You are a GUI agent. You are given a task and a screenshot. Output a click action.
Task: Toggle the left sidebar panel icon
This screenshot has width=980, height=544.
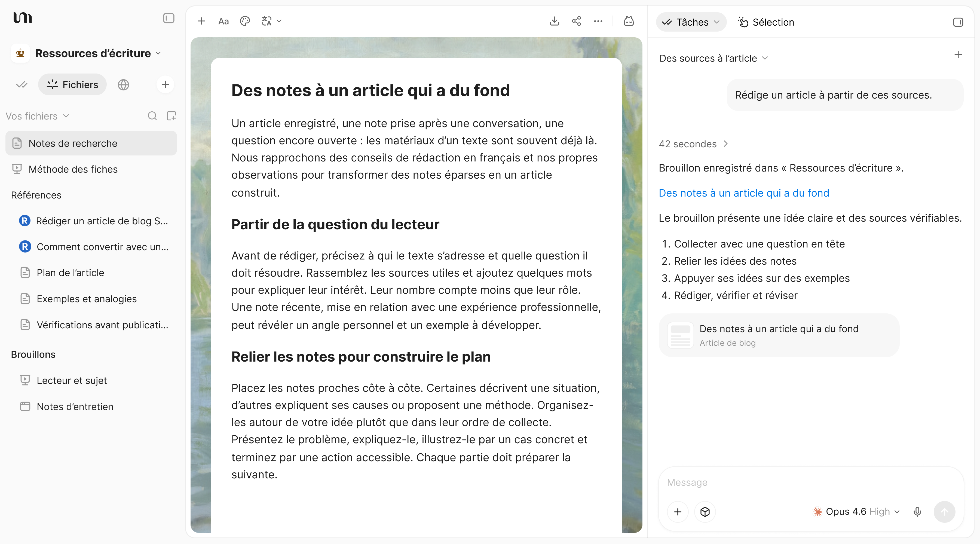point(169,18)
